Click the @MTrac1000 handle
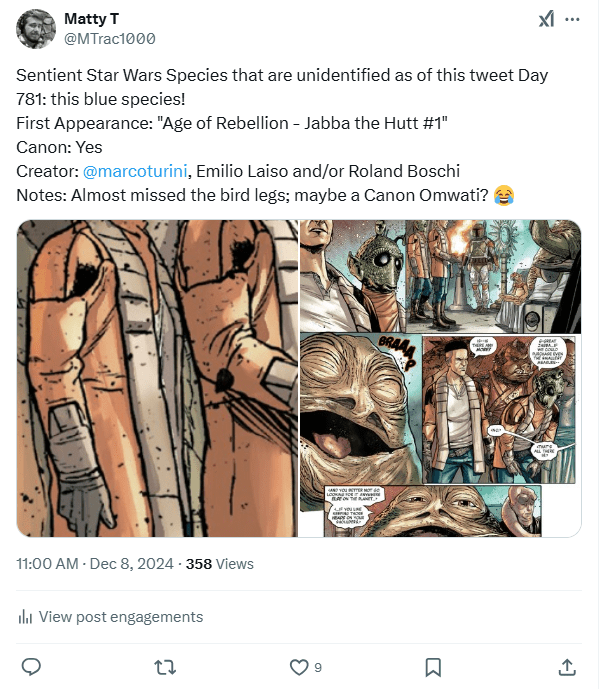601x689 pixels. tap(109, 39)
